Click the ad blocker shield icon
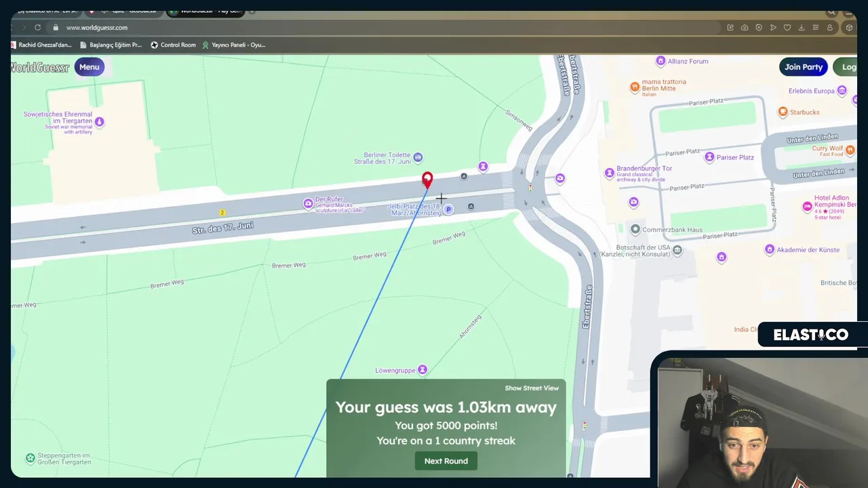The image size is (868, 488). (x=759, y=28)
